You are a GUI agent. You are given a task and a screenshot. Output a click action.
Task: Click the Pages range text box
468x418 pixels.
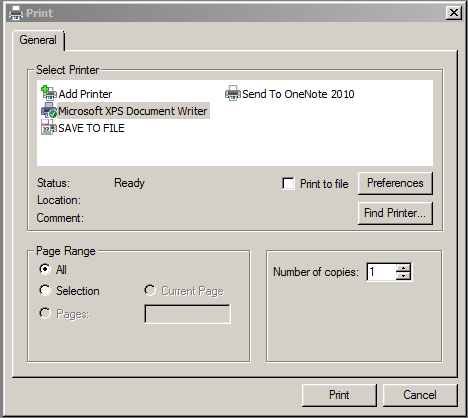[x=187, y=314]
